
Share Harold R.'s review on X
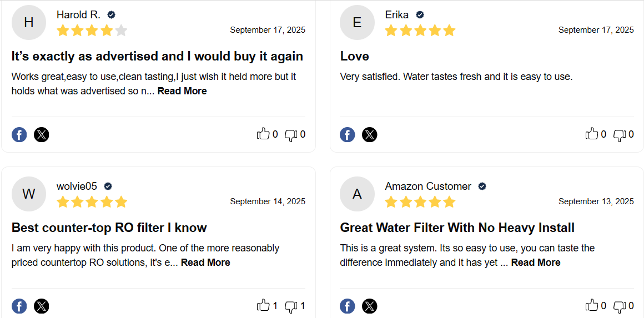click(42, 134)
